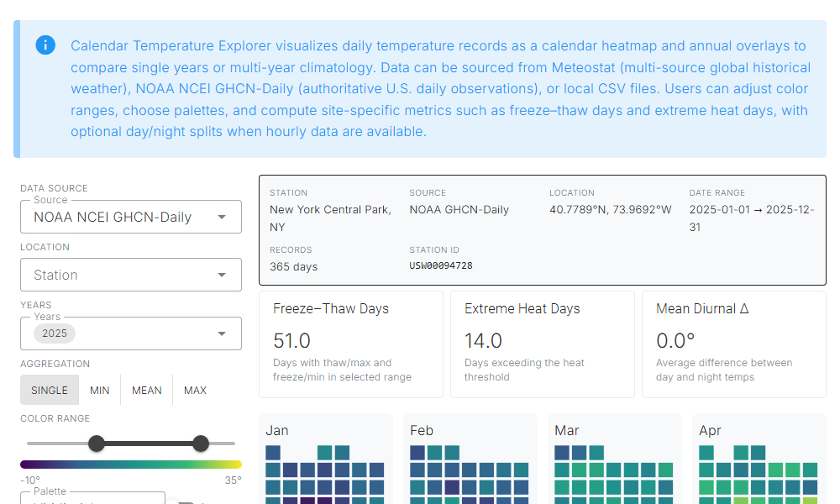This screenshot has height=504, width=840.
Task: Open the Source dropdown showing NOAA NCEI GHCN-Daily
Action: (130, 217)
